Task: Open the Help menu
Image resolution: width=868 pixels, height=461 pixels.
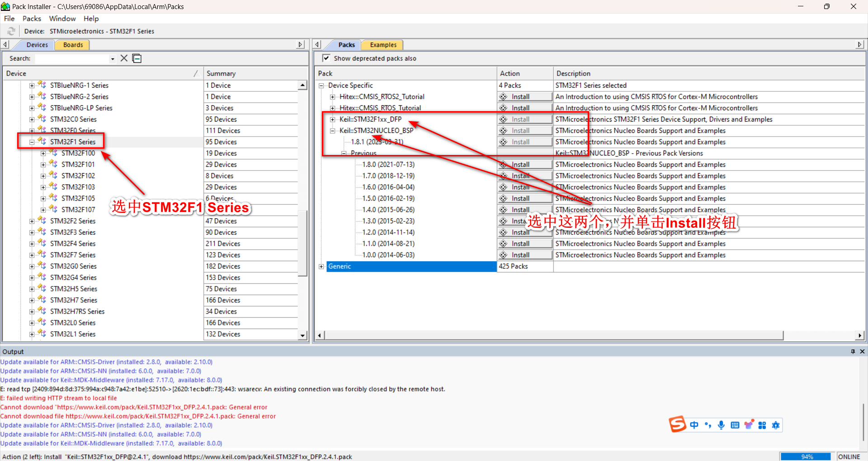Action: (91, 19)
